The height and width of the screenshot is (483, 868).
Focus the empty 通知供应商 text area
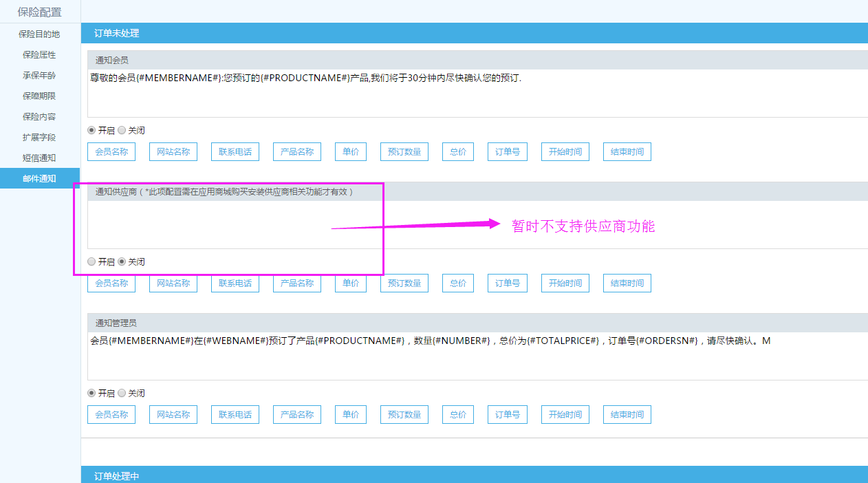[x=475, y=224]
